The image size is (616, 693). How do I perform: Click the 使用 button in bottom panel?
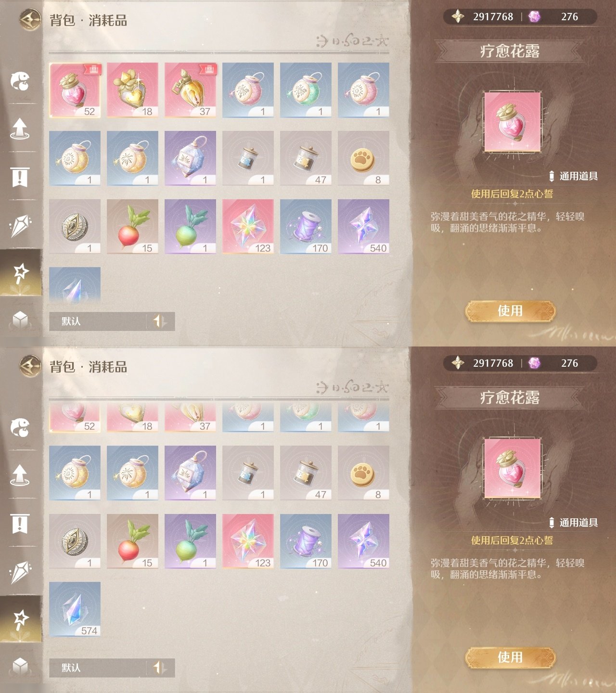coord(510,657)
